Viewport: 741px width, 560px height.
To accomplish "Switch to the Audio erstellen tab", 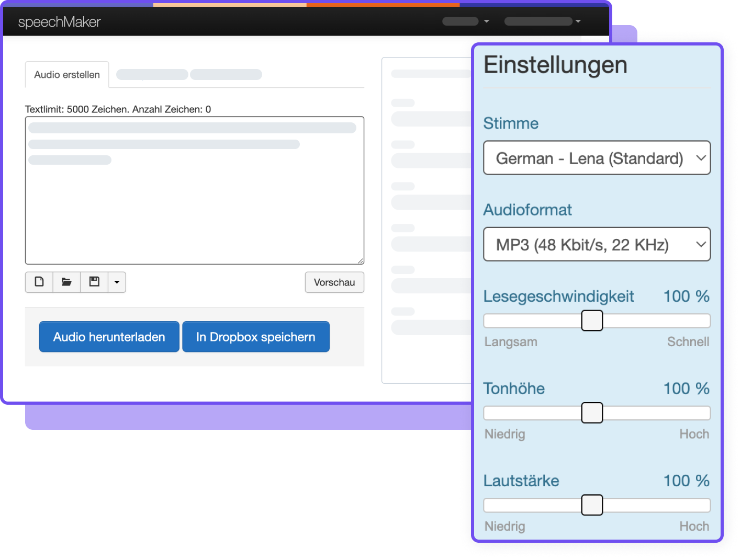I will point(67,75).
